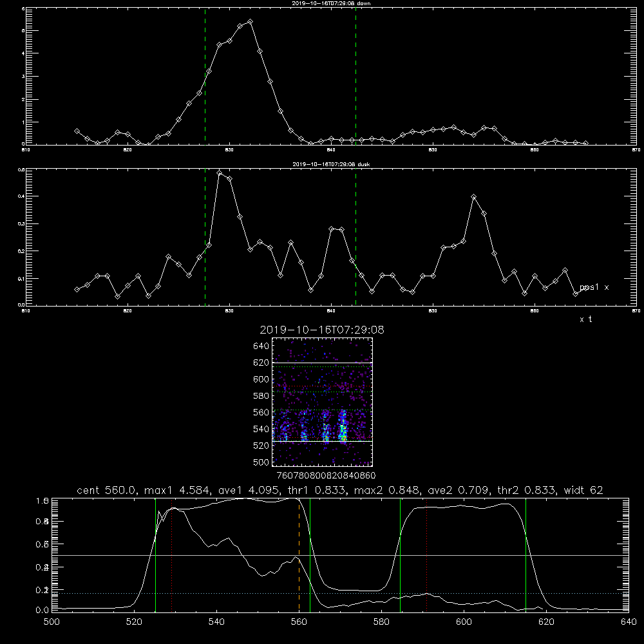This screenshot has height=644, width=644.
Task: Select the left green dashed line in dusk plot
Action: (205, 238)
